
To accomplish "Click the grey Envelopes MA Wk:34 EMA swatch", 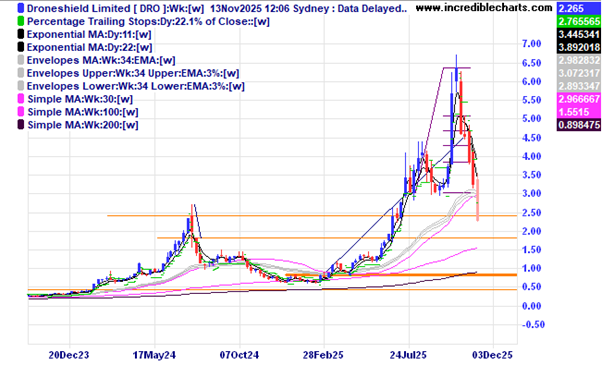I will point(21,60).
